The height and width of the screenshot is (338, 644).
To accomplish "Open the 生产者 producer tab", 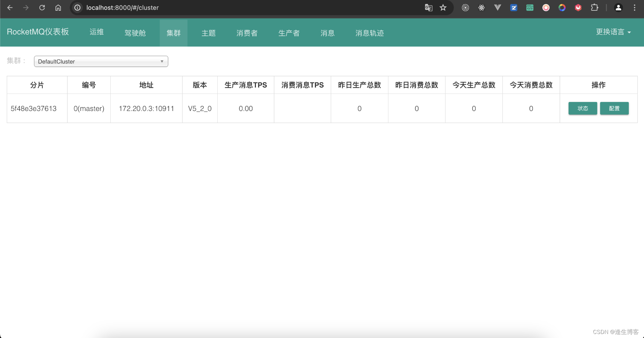I will pyautogui.click(x=289, y=33).
